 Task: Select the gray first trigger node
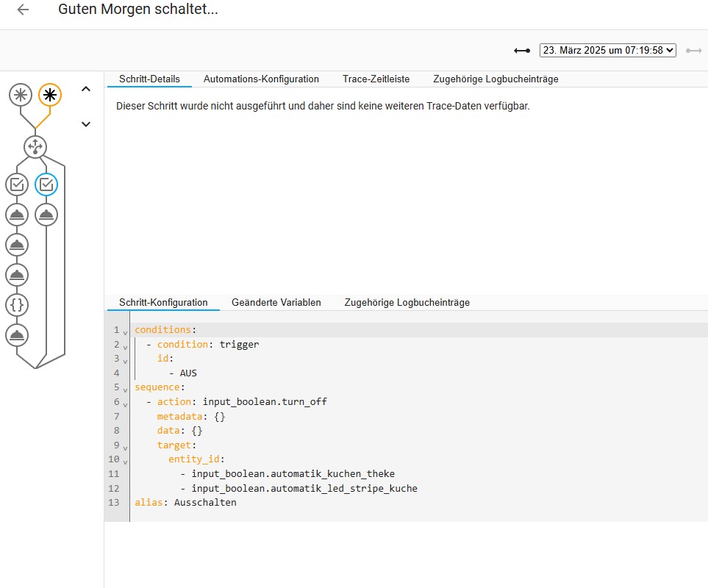click(x=21, y=94)
